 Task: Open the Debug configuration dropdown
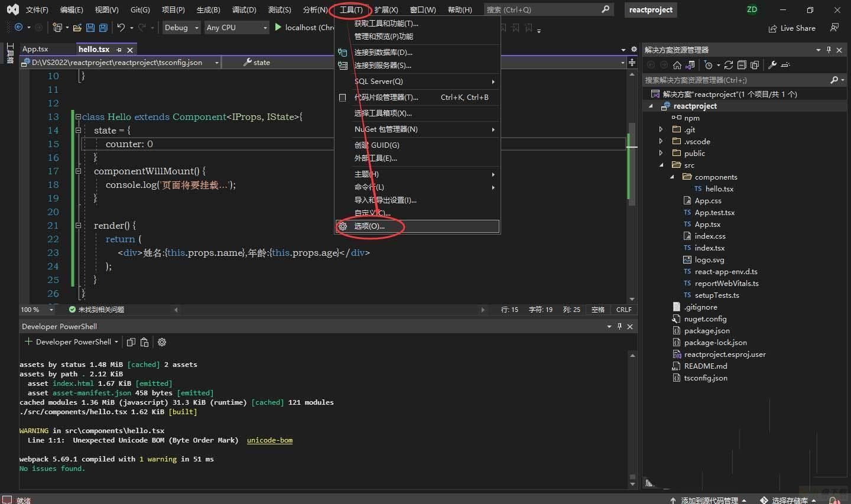[181, 28]
